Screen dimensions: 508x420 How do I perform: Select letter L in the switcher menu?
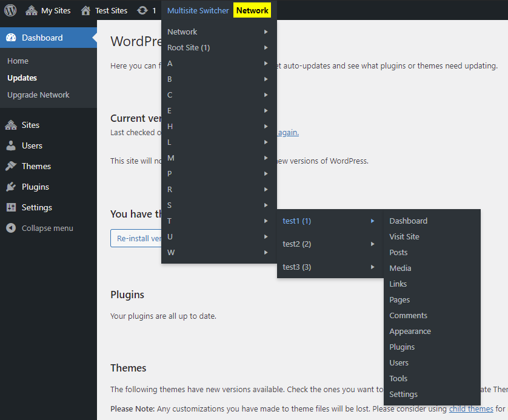coord(219,142)
